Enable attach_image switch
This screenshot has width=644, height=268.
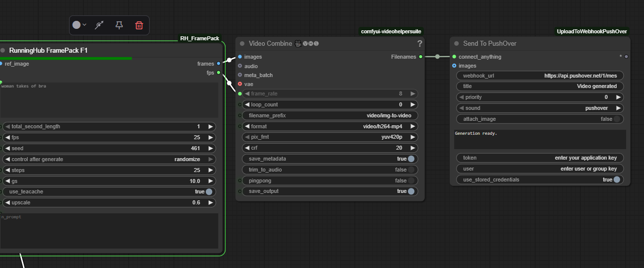617,119
